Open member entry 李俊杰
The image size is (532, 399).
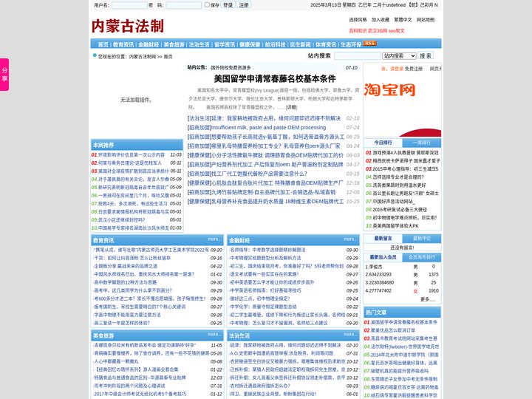pos(375,267)
